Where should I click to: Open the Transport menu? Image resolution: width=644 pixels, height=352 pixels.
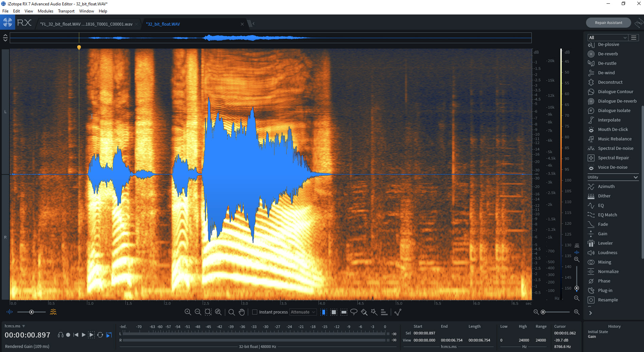pos(66,11)
